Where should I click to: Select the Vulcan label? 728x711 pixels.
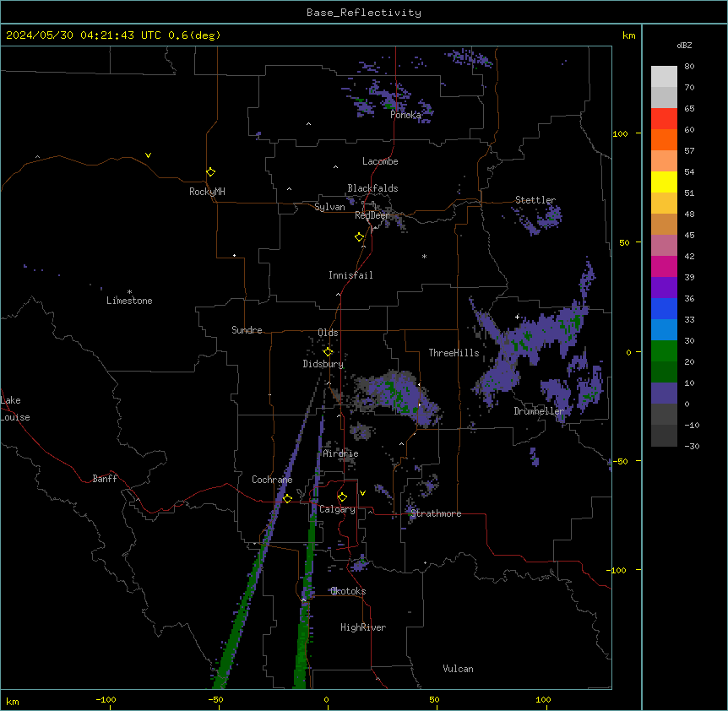pyautogui.click(x=459, y=669)
